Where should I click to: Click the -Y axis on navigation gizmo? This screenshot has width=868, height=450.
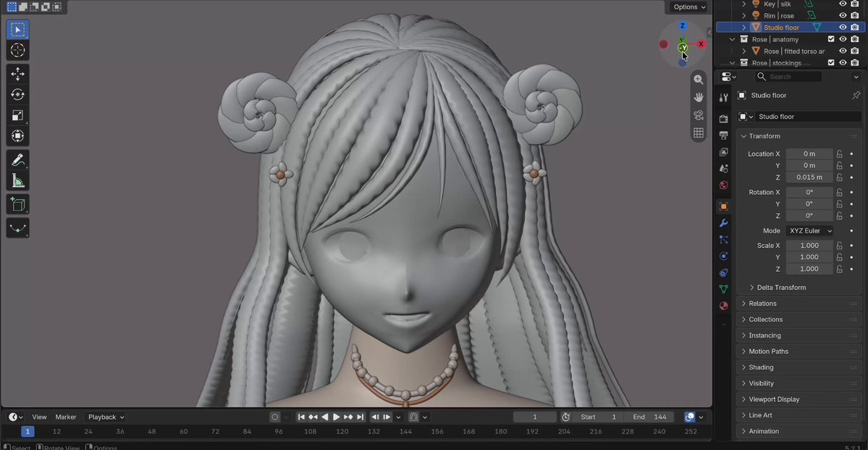click(x=683, y=49)
